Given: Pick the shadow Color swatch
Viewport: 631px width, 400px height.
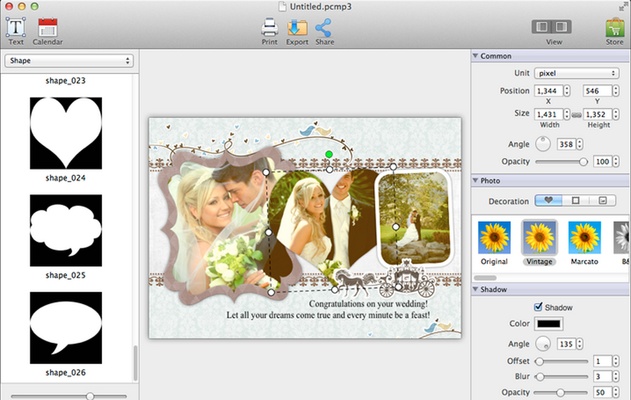Looking at the screenshot, I should (549, 324).
